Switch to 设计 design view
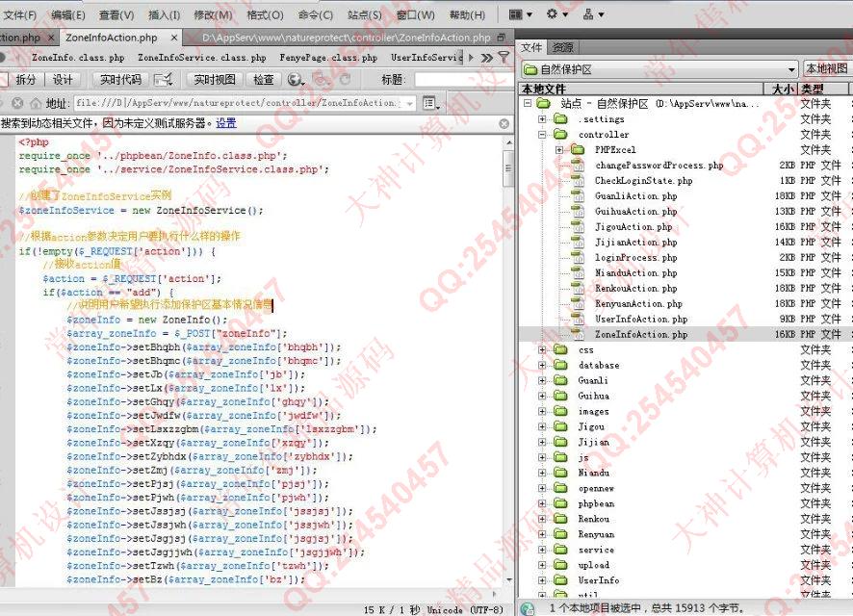The width and height of the screenshot is (853, 616). (x=63, y=80)
